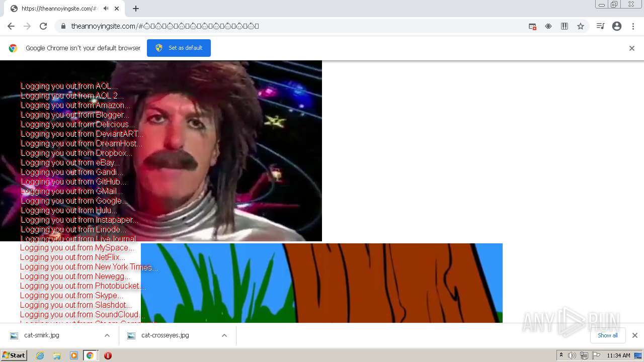
Task: Open the network tray icon
Action: click(x=584, y=355)
